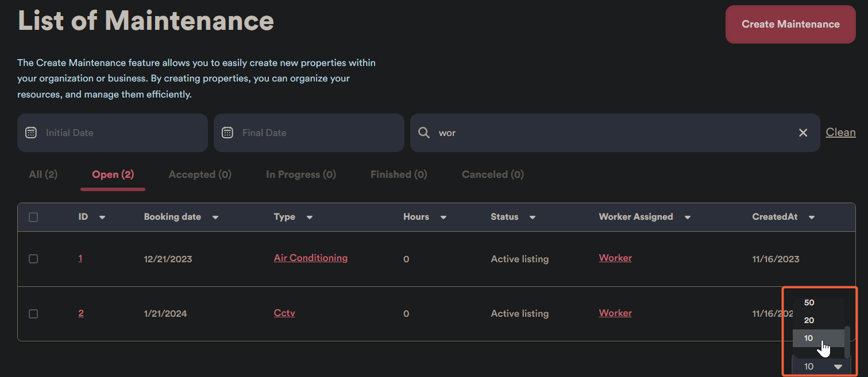The height and width of the screenshot is (377, 868).
Task: Click the Create Maintenance button
Action: coord(790,24)
